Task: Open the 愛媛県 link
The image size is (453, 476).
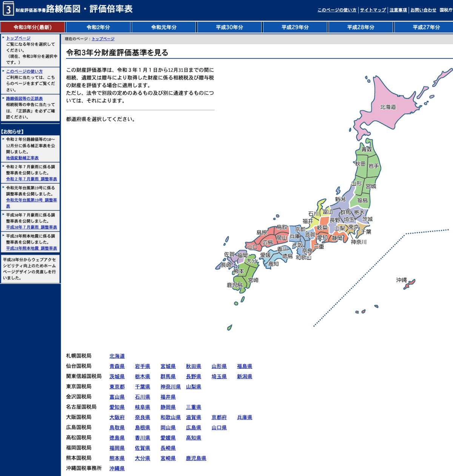Action: [168, 438]
